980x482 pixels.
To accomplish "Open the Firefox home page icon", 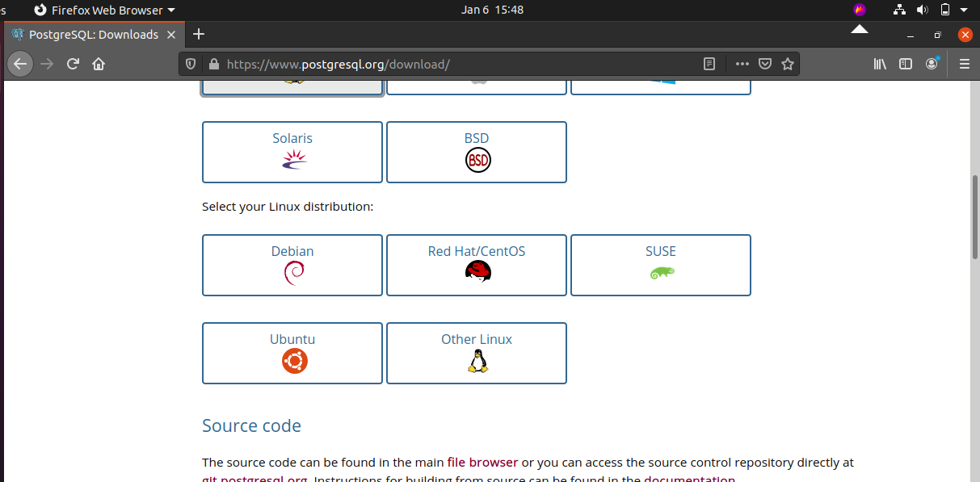I will [99, 64].
